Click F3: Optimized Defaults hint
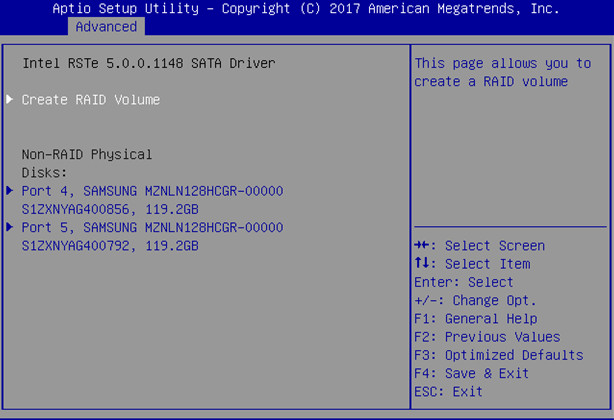 (x=499, y=355)
